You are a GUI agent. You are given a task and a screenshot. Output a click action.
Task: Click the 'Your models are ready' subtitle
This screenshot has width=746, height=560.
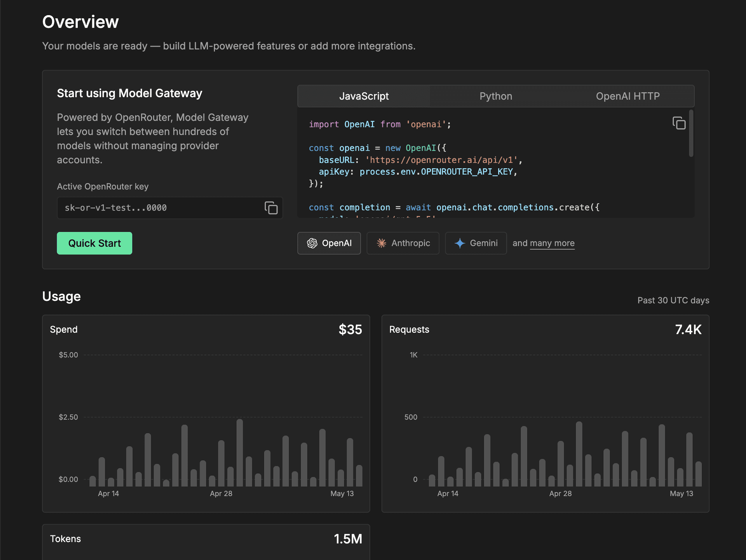(x=229, y=46)
